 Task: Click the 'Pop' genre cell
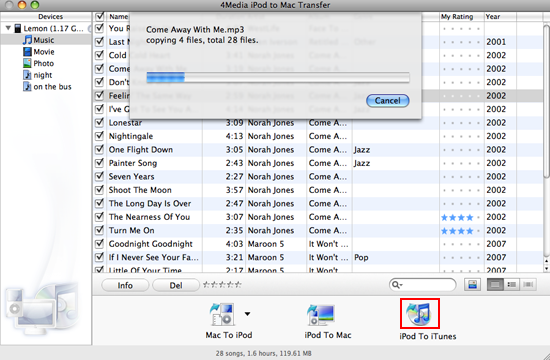(x=361, y=258)
